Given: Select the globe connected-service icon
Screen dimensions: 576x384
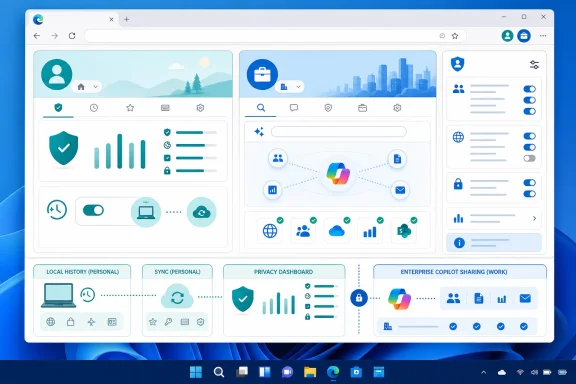Looking at the screenshot, I should [x=270, y=231].
